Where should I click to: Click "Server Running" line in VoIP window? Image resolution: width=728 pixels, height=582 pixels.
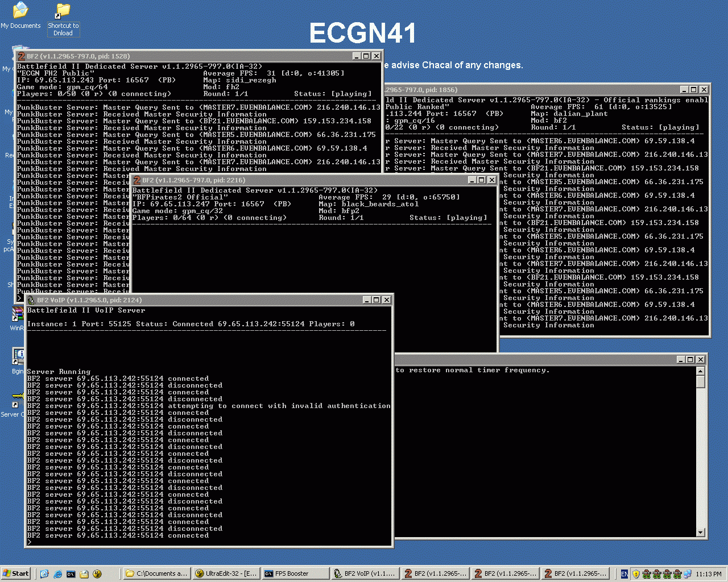59,372
